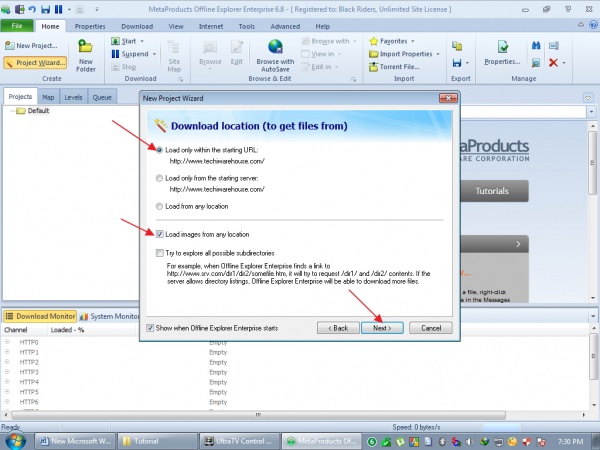
Task: Switch to the Properties ribbon tab
Action: [x=90, y=26]
